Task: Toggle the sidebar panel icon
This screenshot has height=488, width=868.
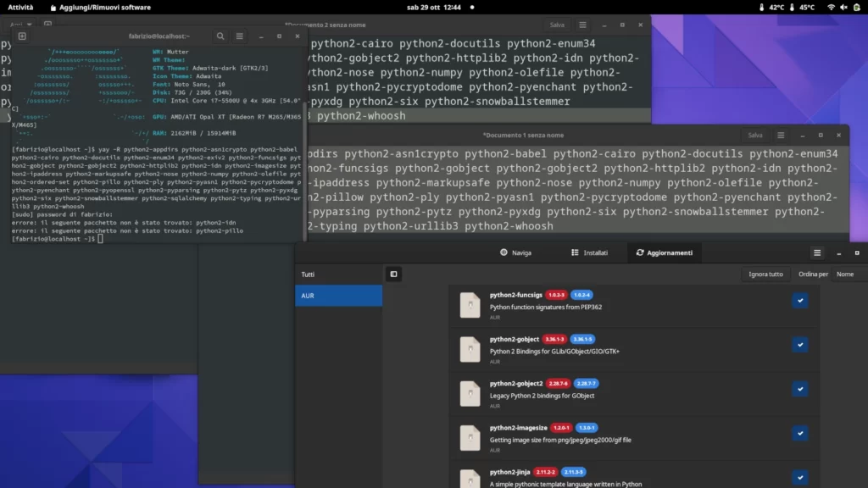Action: pyautogui.click(x=393, y=274)
